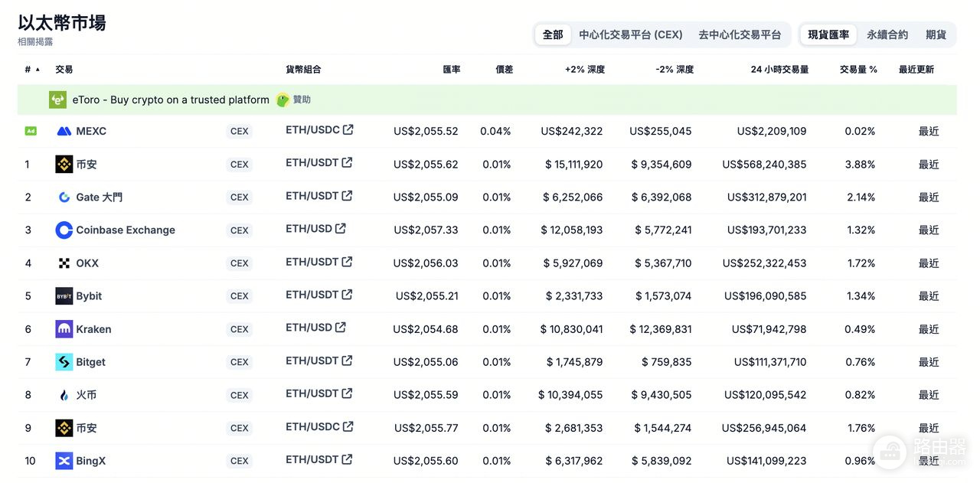Open the external link icon in the Gate 大門 row
Viewport: 980px width, 483px height.
click(x=347, y=195)
